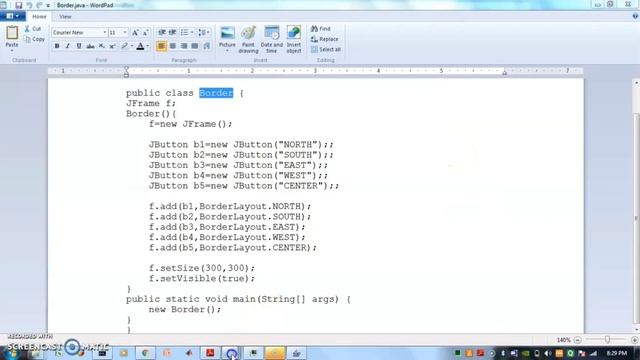
Task: Click Replace in Editing group
Action: pos(324,39)
